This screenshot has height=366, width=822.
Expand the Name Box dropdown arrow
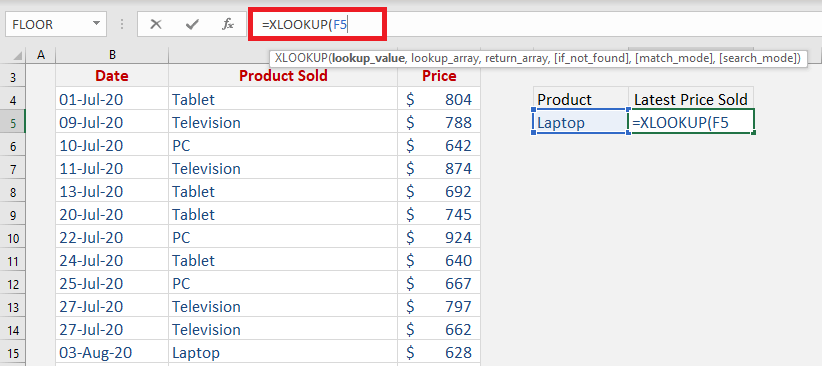(x=96, y=24)
